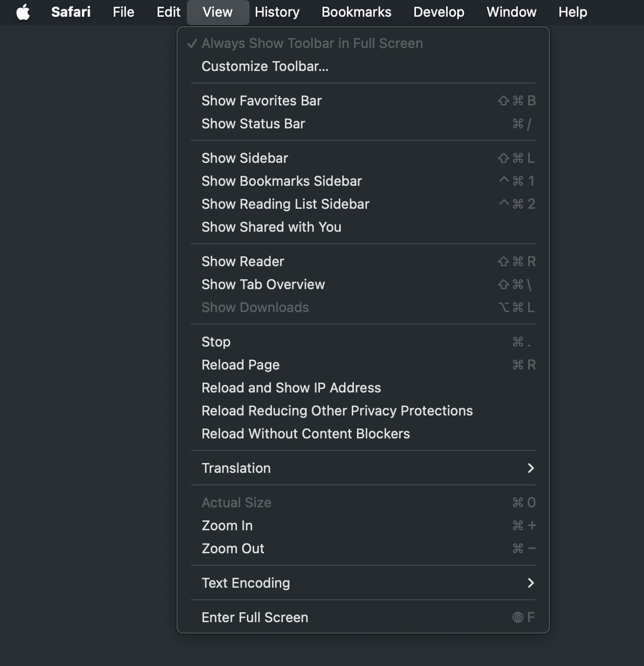644x666 pixels.
Task: Open the History menu
Action: click(x=277, y=12)
